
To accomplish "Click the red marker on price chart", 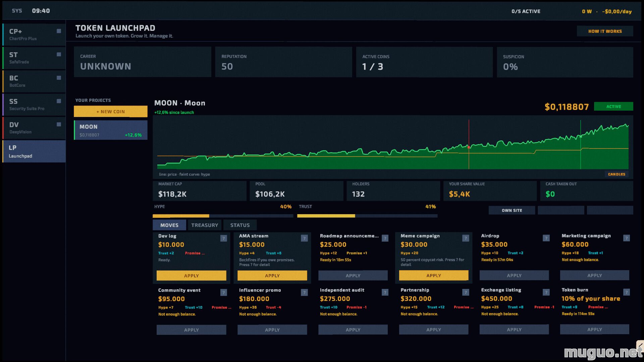I will pyautogui.click(x=469, y=147).
